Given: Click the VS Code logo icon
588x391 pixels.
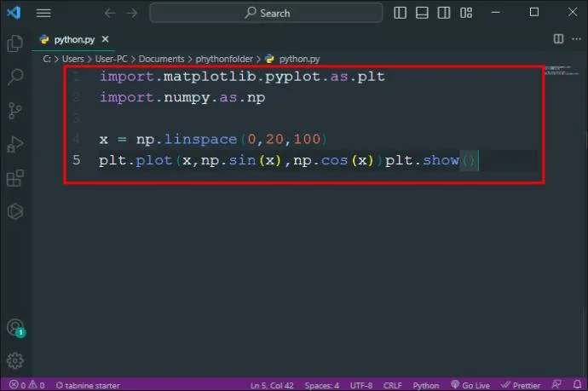Looking at the screenshot, I should pyautogui.click(x=14, y=13).
